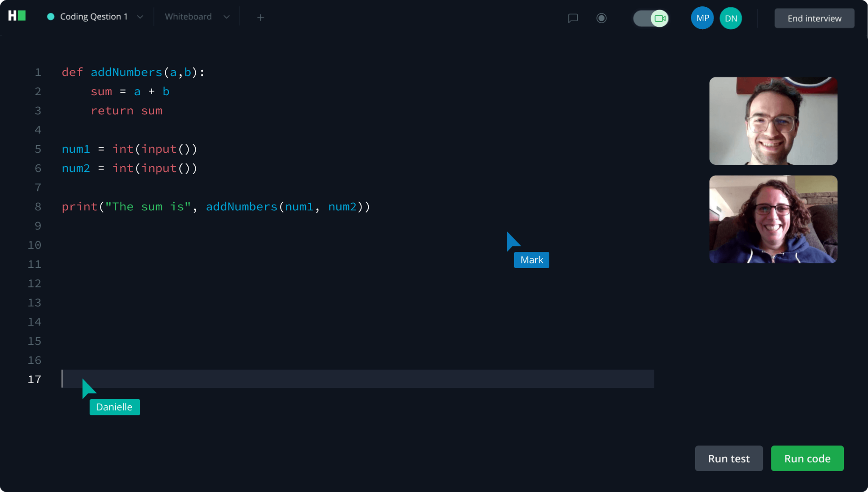The image size is (868, 492).
Task: Click the End interview button
Action: [x=814, y=18]
